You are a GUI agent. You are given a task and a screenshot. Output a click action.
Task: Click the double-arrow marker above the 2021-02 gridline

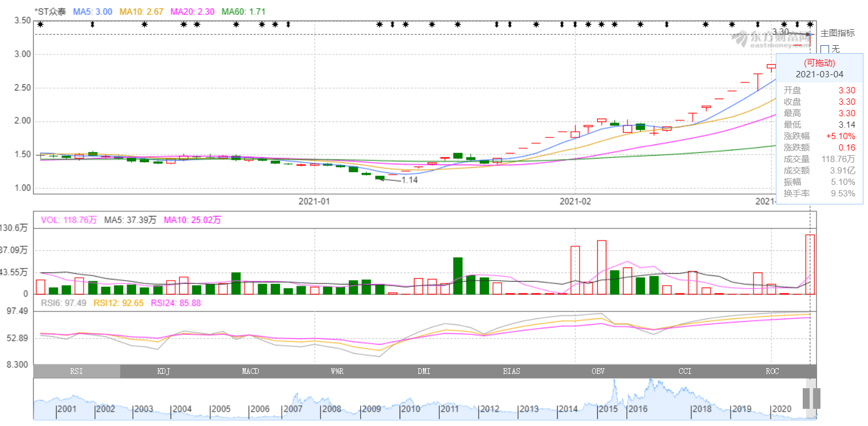[x=575, y=24]
